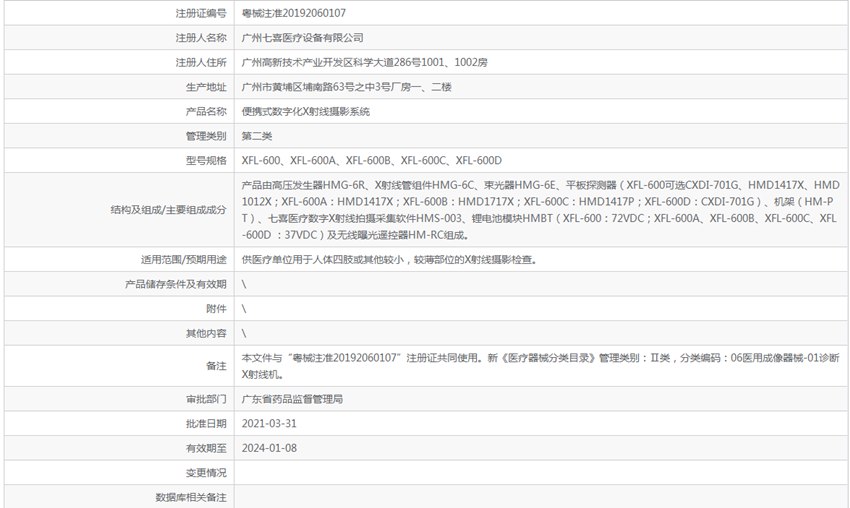
Task: Click the 管理类别 label
Action: pyautogui.click(x=206, y=136)
